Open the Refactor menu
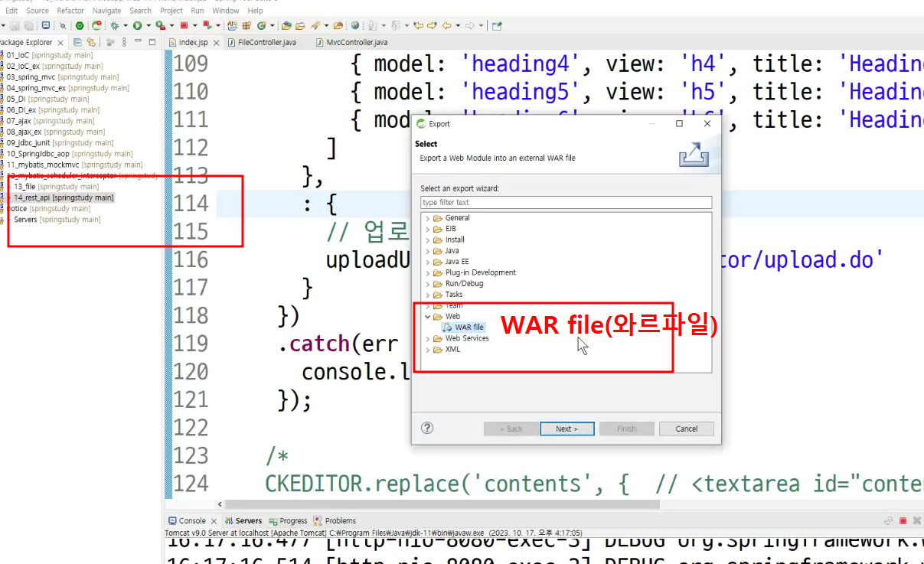Image resolution: width=924 pixels, height=564 pixels. pos(70,11)
